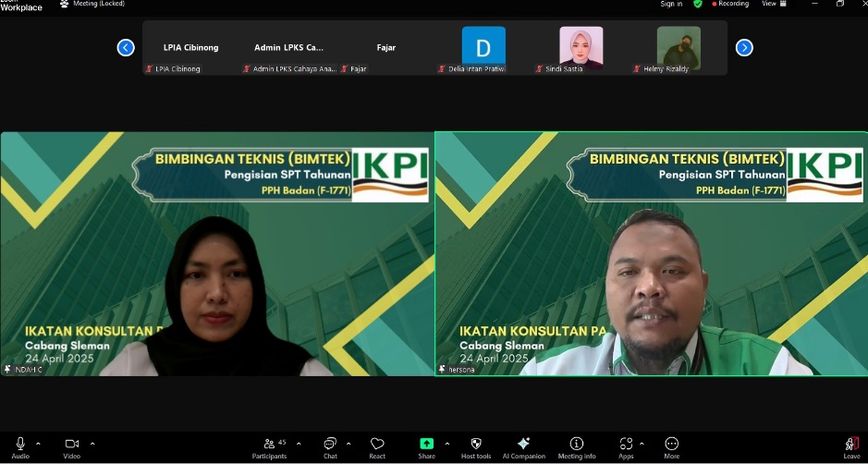This screenshot has height=464, width=868.
Task: Select Admin LPKS Cahaya participant tile
Action: [289, 48]
